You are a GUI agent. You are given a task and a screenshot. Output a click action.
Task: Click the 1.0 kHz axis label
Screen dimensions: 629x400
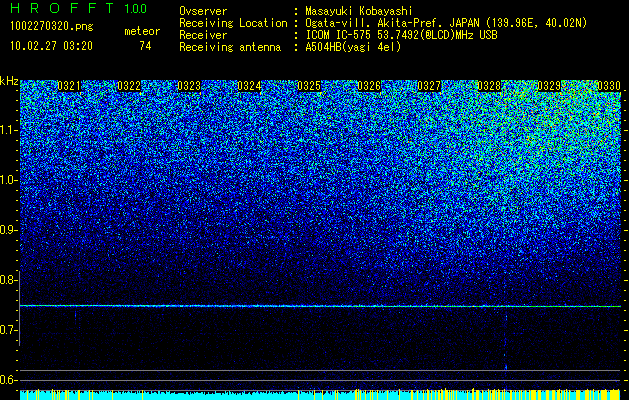pyautogui.click(x=8, y=180)
